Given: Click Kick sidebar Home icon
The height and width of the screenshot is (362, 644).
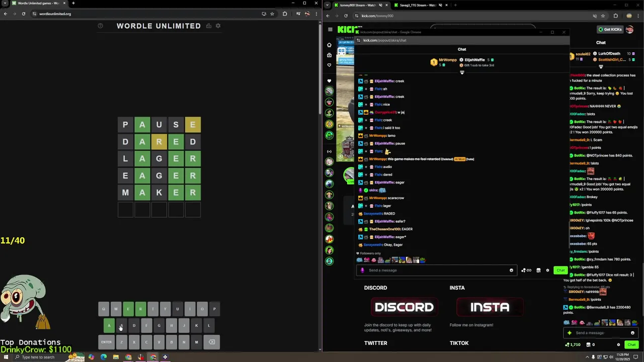Looking at the screenshot, I should tap(329, 45).
